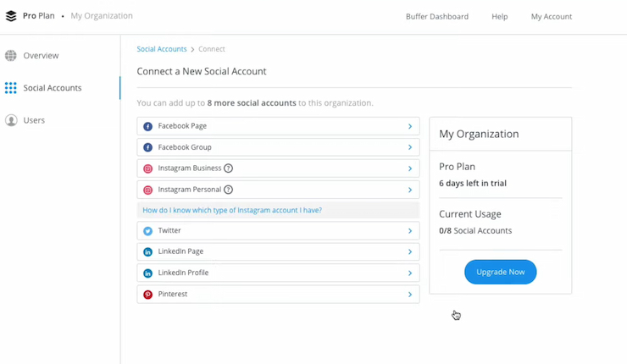Click the LinkedIn Page icon
The image size is (627, 364).
tap(148, 251)
